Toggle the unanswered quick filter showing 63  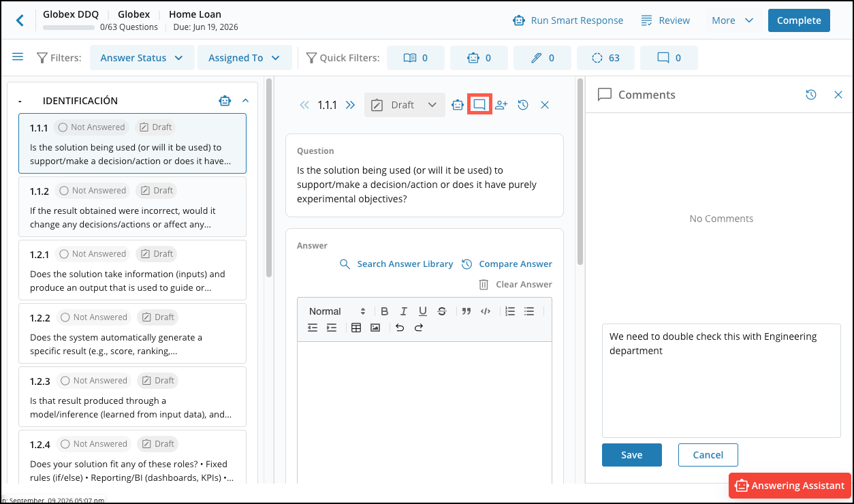605,58
